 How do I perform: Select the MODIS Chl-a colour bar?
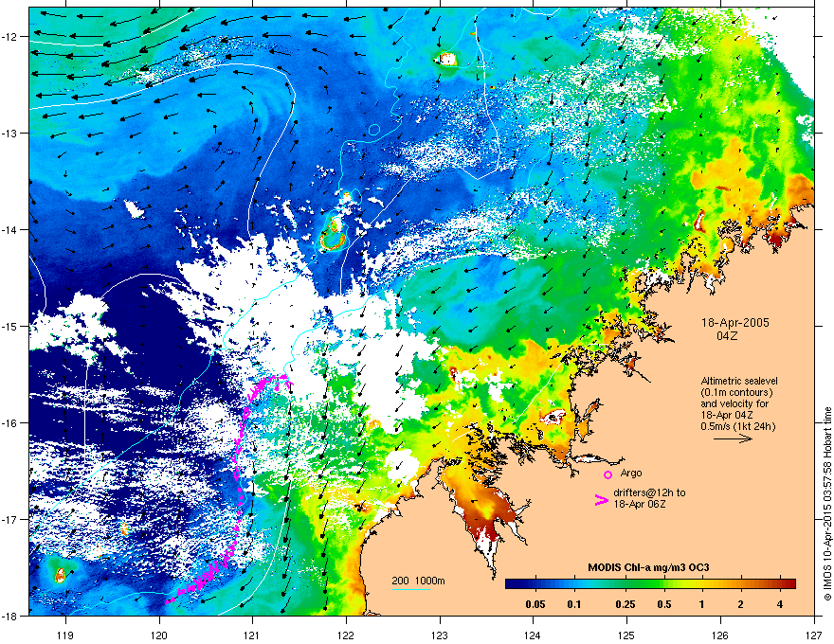[650, 583]
